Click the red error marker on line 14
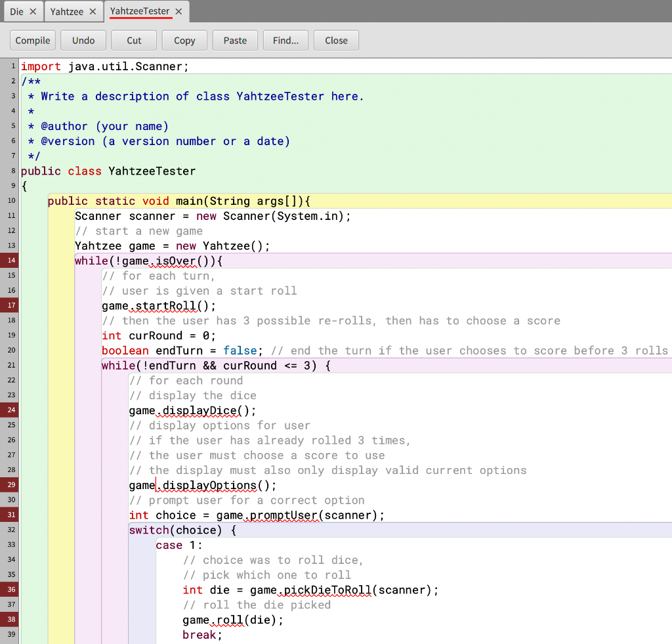The height and width of the screenshot is (644, 672). 10,261
